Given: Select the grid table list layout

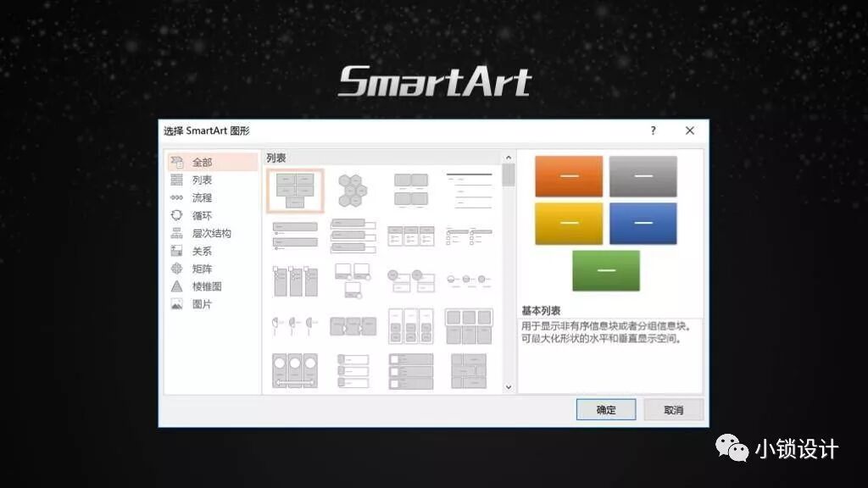Looking at the screenshot, I should pos(469,326).
